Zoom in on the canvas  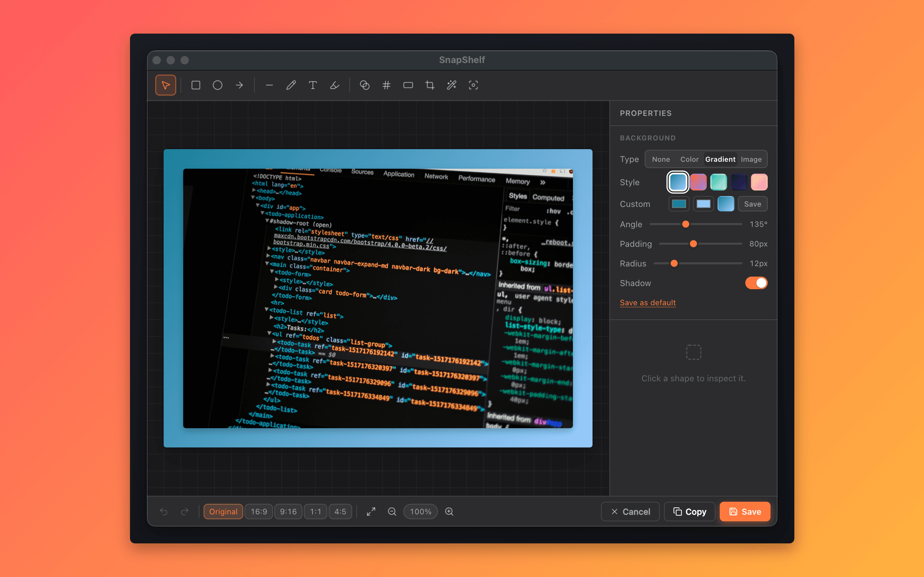pos(450,512)
